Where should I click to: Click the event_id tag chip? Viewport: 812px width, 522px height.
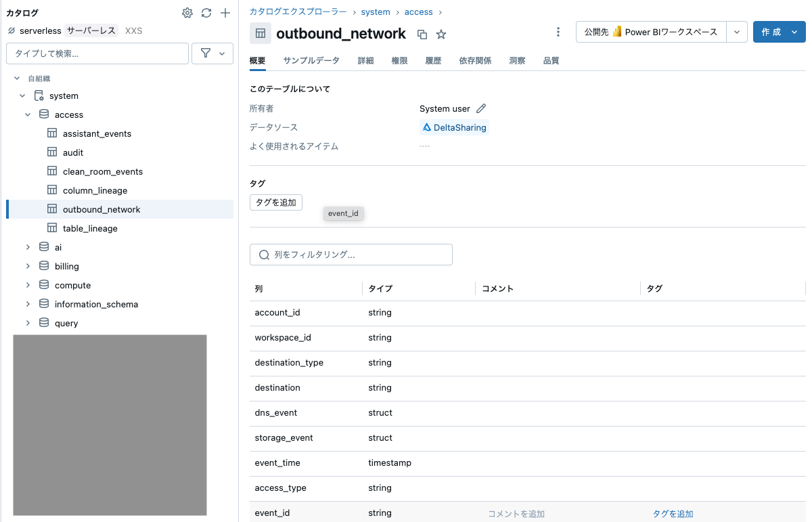343,213
